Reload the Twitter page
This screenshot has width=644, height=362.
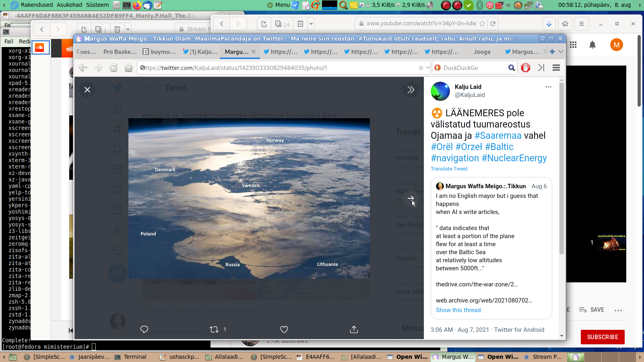click(114, 68)
